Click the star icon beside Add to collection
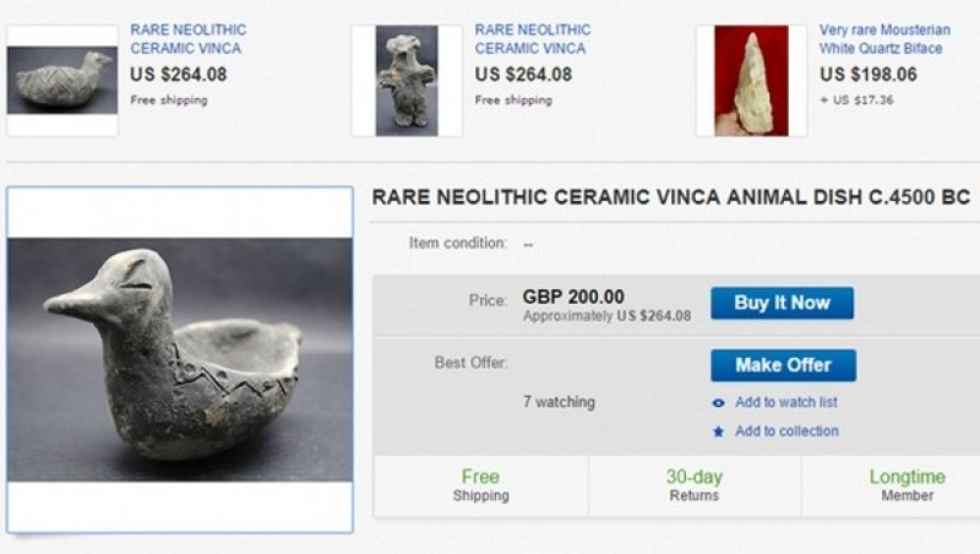Screen dimensions: 980x554 coord(718,431)
